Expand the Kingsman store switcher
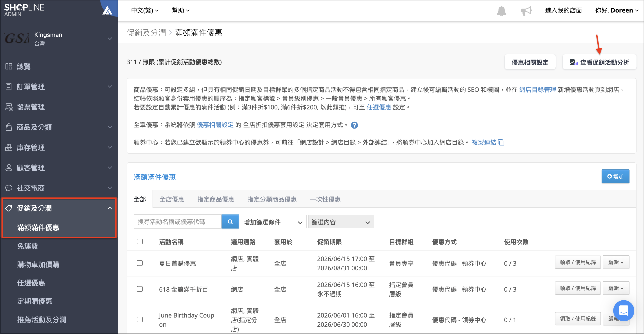 tap(109, 39)
